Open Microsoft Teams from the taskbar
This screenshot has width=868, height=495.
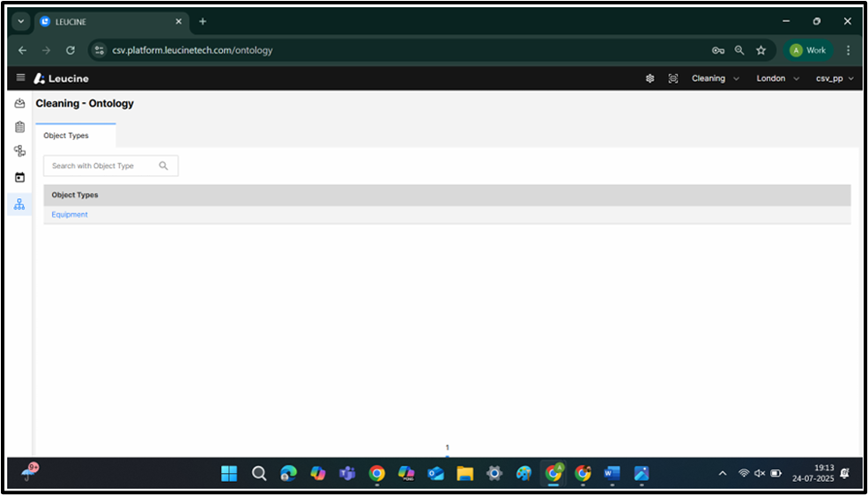click(x=347, y=474)
